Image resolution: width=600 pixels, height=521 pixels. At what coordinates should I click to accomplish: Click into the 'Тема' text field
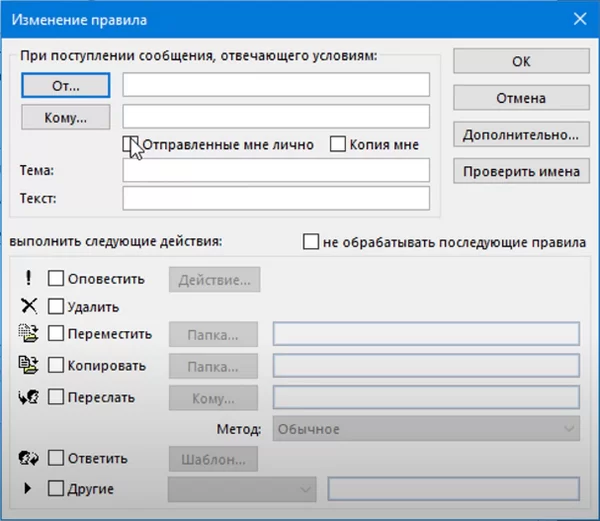[x=276, y=171]
